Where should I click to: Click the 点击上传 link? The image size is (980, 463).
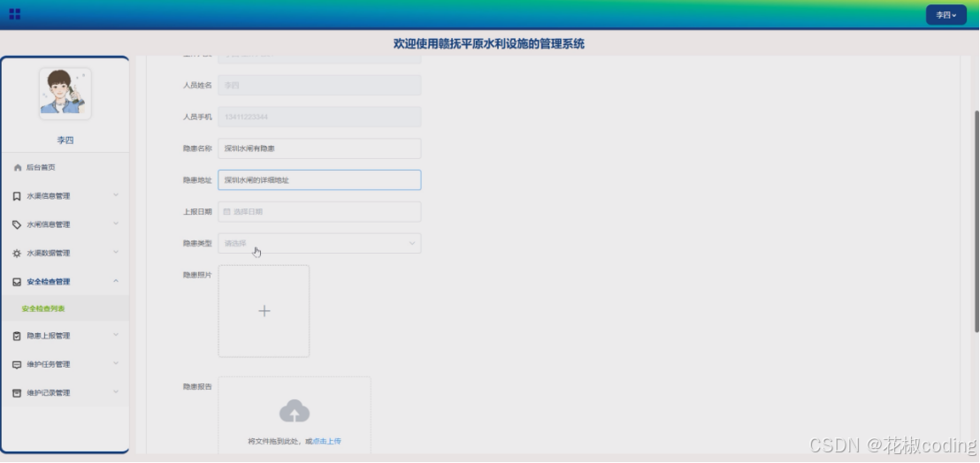pos(327,441)
